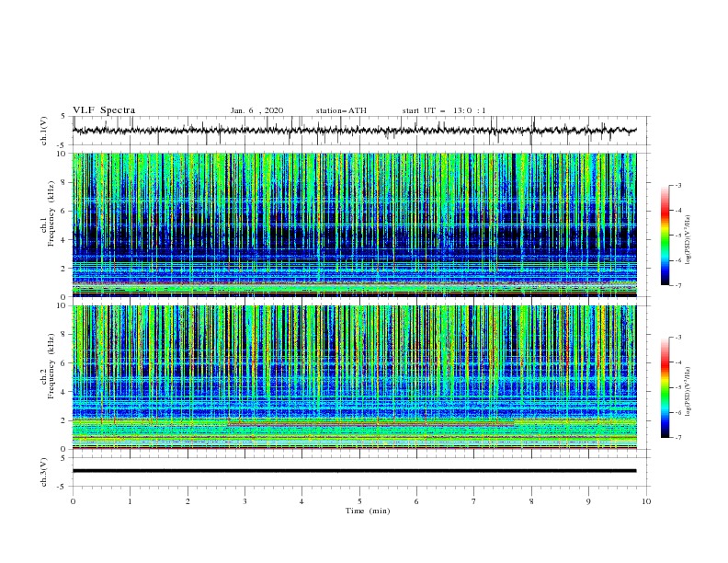Click the time axis tick label "0"
Screen dimensions: 728x563
pos(73,501)
